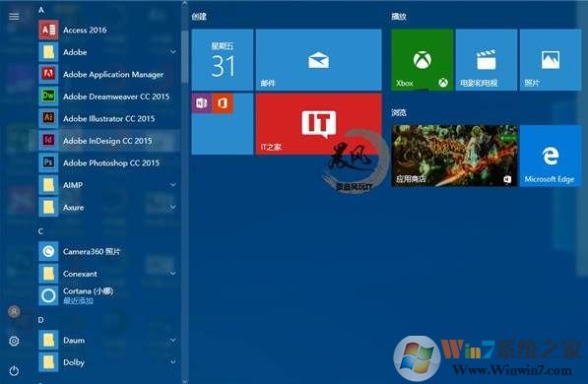
Task: Expand the Daum folder chevron
Action: (173, 340)
